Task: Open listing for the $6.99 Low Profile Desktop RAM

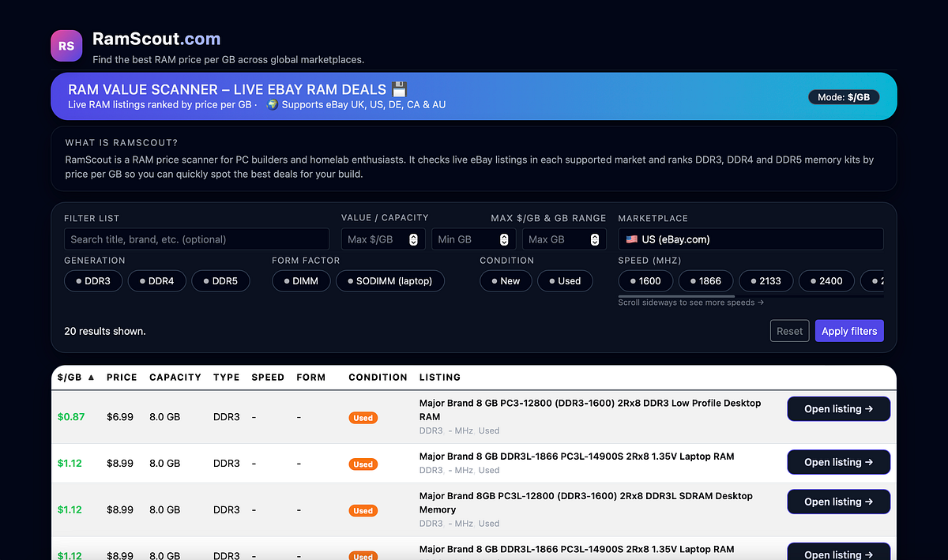Action: click(x=838, y=409)
